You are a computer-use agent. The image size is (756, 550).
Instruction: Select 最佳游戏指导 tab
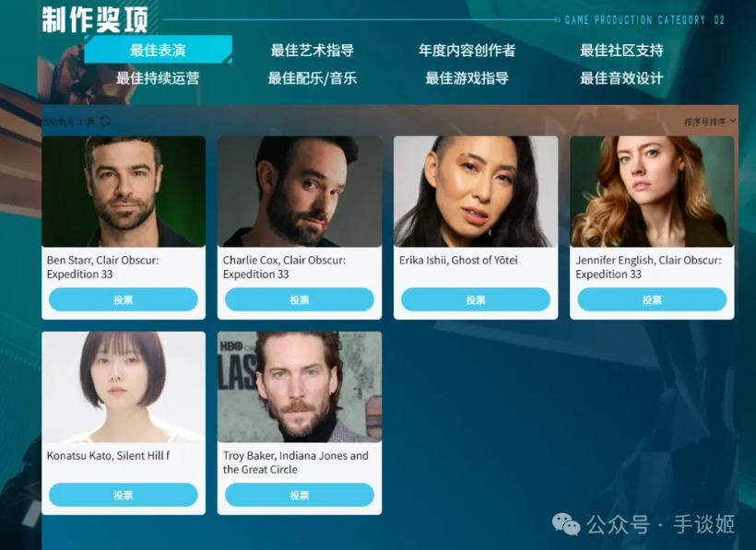[467, 78]
